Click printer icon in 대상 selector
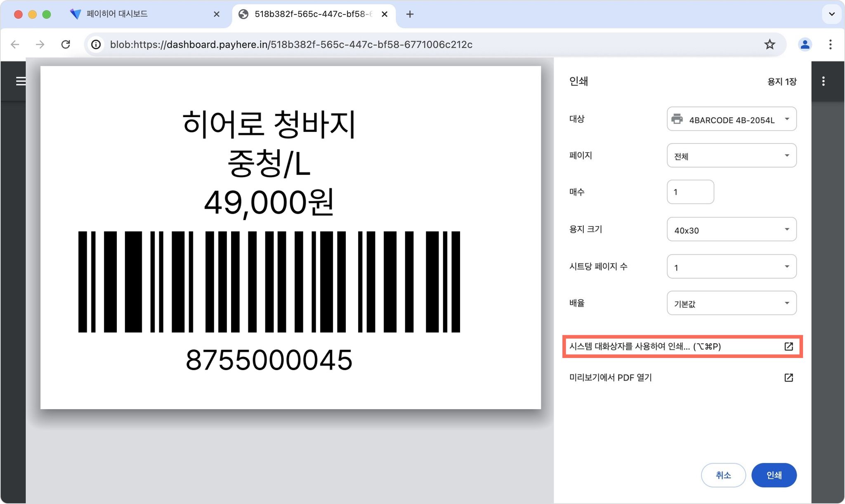The width and height of the screenshot is (845, 504). tap(677, 119)
